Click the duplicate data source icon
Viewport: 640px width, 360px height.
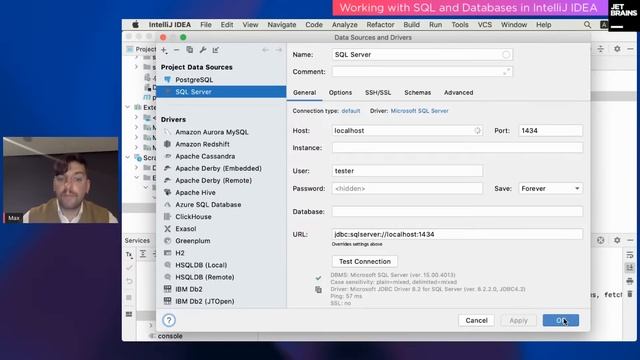click(x=189, y=50)
